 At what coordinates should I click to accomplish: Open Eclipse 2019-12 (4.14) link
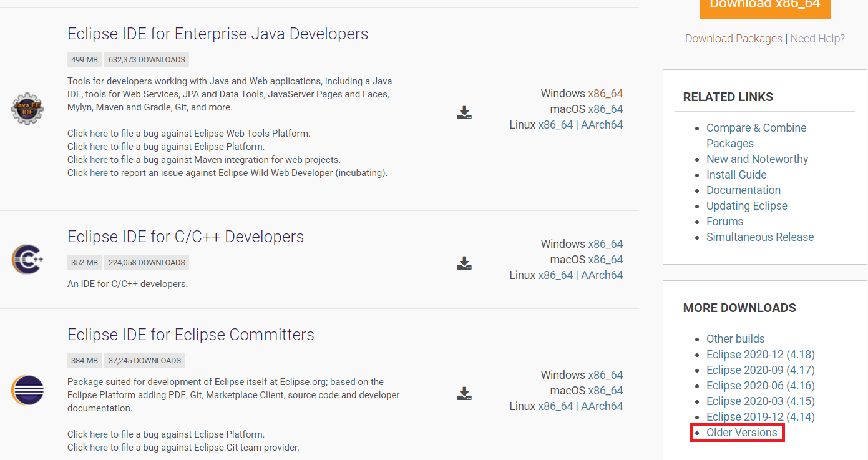[x=761, y=417]
